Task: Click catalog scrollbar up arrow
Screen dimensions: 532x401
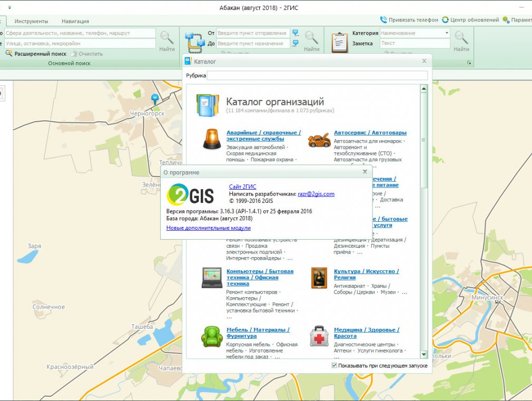Action: tap(424, 89)
